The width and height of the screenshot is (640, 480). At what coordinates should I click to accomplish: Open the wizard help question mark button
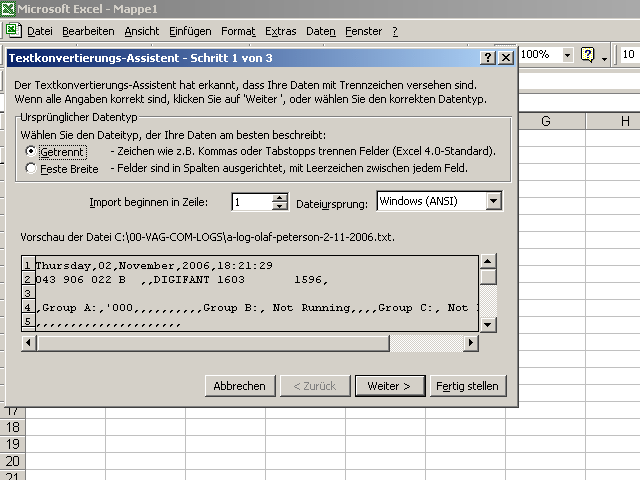(488, 58)
